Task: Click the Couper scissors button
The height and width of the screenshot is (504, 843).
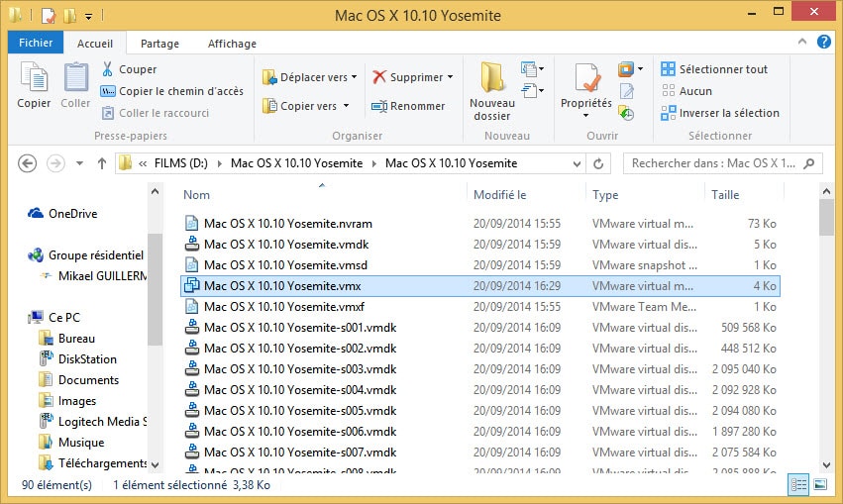Action: [128, 69]
